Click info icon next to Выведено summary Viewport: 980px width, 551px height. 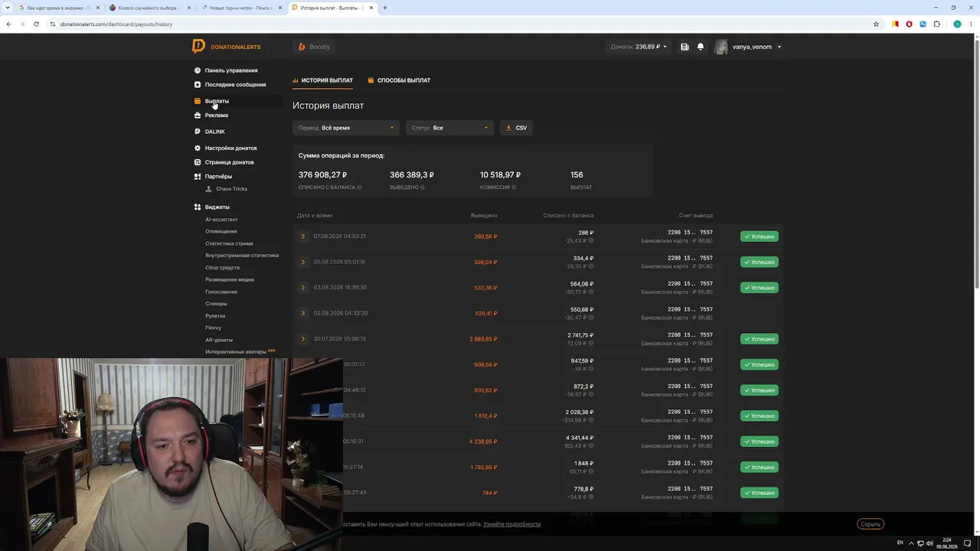[423, 187]
